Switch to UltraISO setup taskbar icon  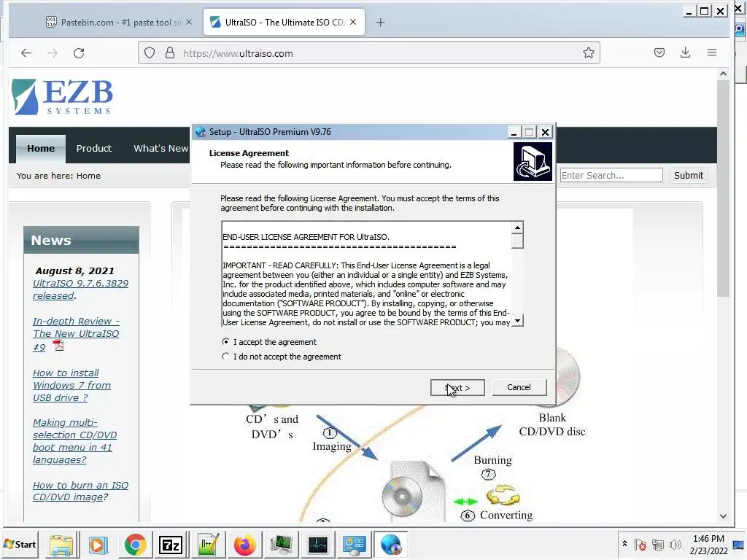[x=391, y=544]
